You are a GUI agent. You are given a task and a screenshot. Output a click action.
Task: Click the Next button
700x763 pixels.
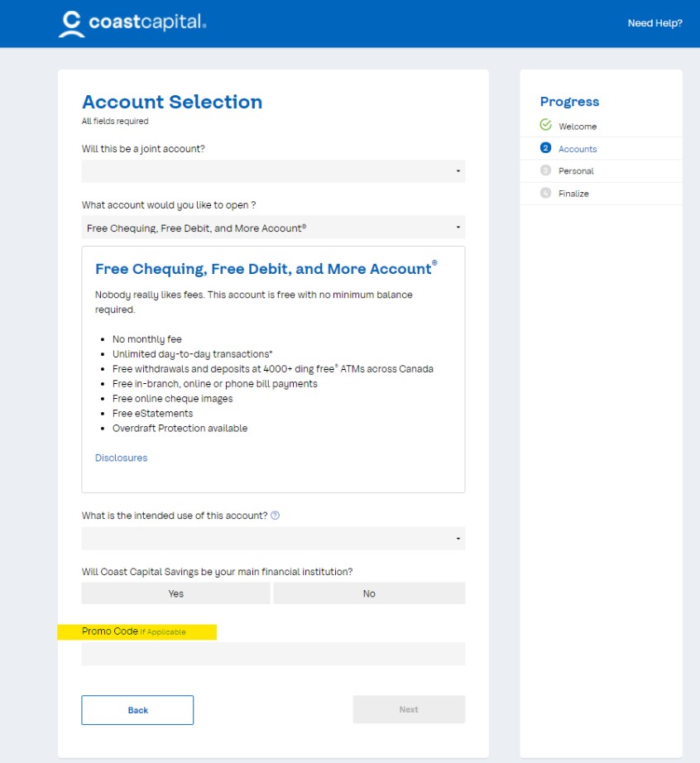(409, 709)
